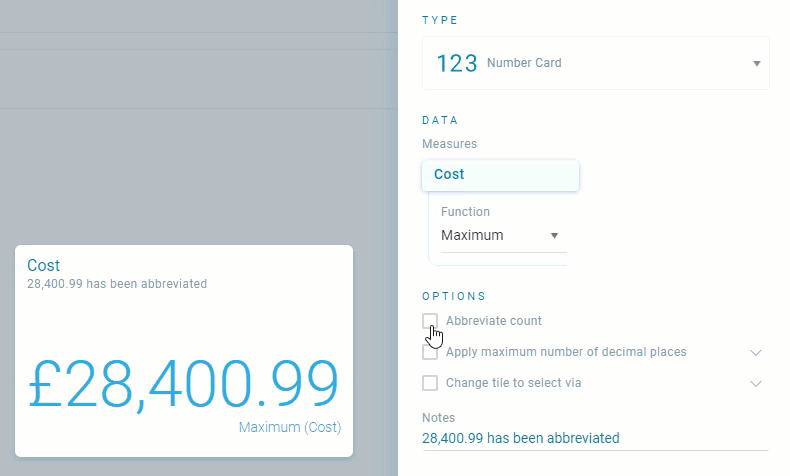Click the Cost tile title
Viewport: 790px width, 476px height.
click(x=43, y=265)
